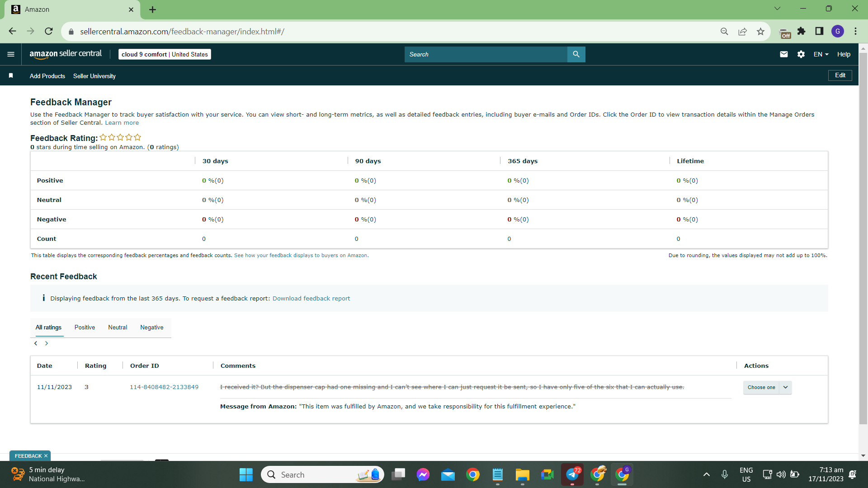The height and width of the screenshot is (488, 868).
Task: Open volume control in system tray
Action: tap(781, 474)
